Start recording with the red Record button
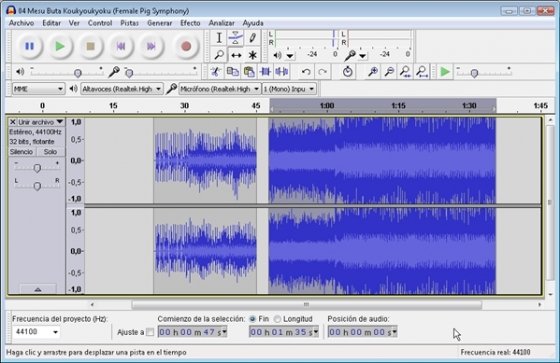 [x=186, y=46]
